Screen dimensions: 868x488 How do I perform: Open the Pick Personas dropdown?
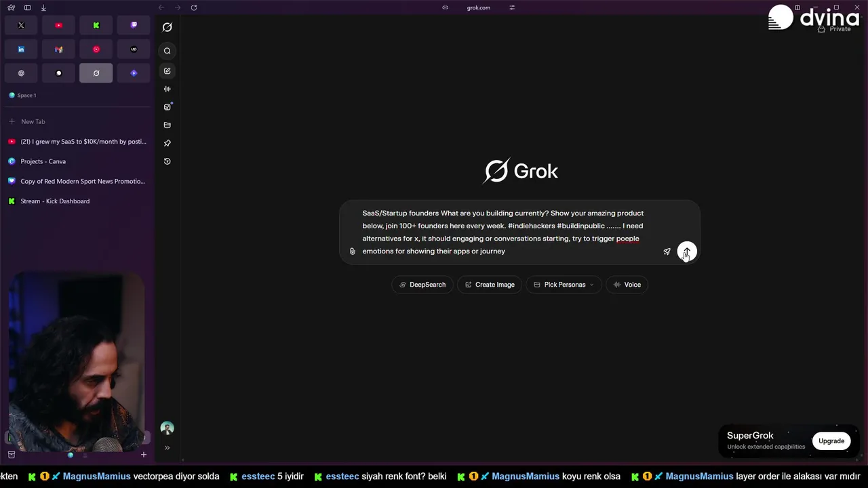564,285
